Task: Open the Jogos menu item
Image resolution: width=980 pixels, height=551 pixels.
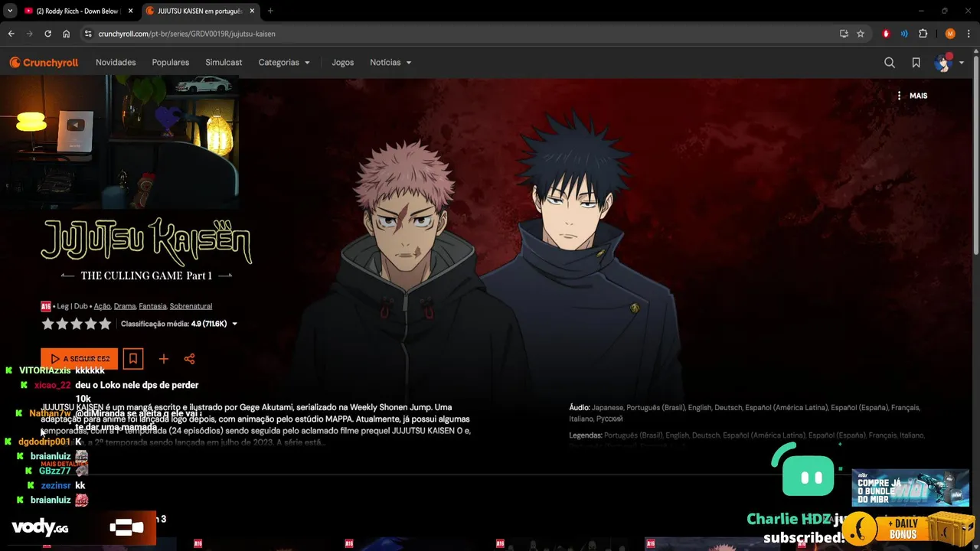Action: point(343,63)
